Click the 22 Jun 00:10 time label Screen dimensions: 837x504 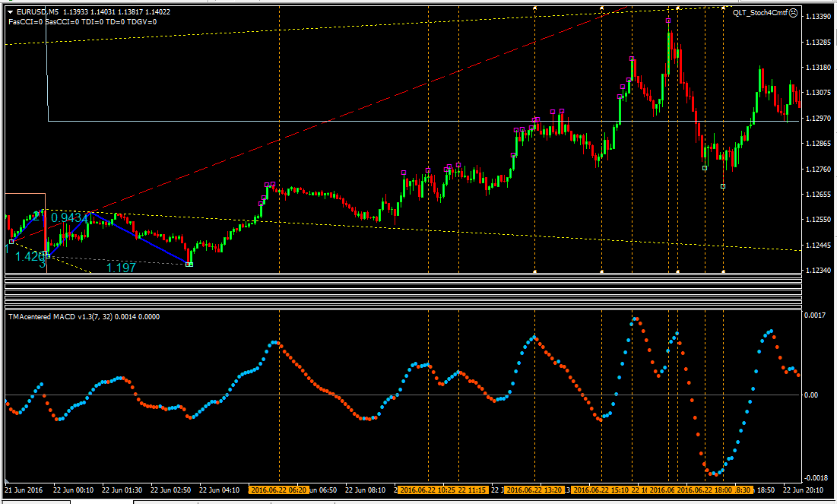point(73,490)
